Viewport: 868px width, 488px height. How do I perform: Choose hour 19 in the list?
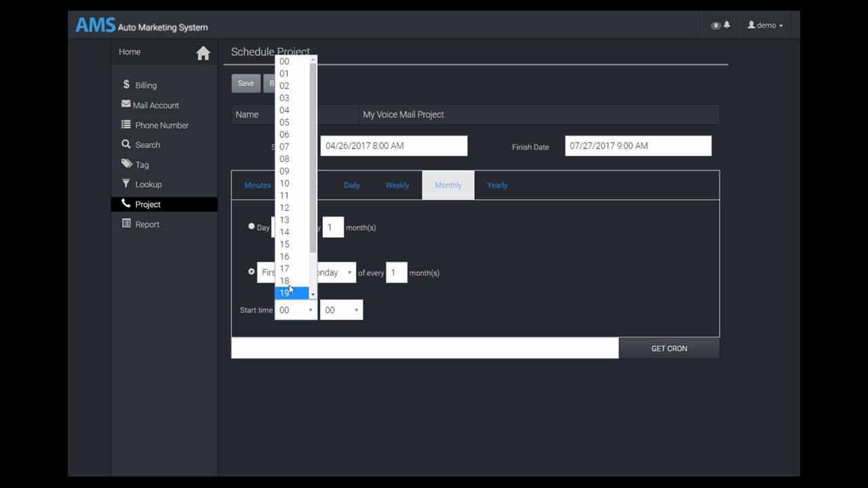(292, 293)
